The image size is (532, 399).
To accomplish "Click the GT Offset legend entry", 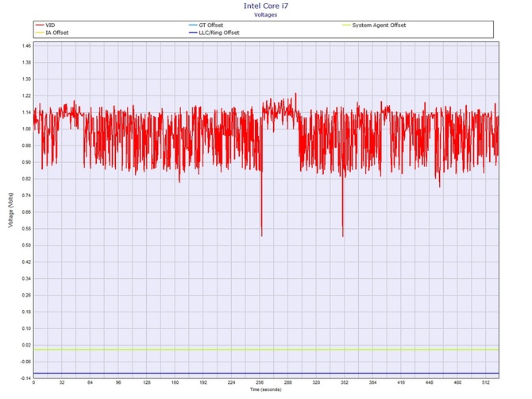I will pos(206,25).
